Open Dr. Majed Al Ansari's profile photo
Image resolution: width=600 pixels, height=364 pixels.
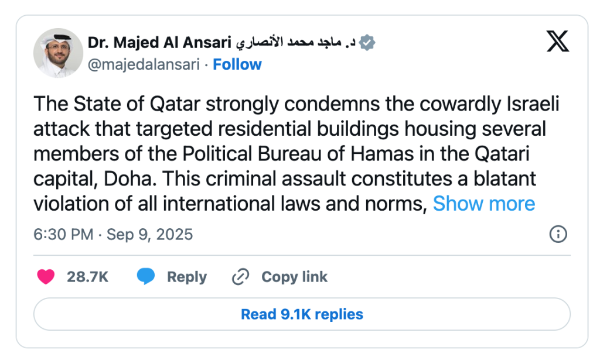coord(58,53)
